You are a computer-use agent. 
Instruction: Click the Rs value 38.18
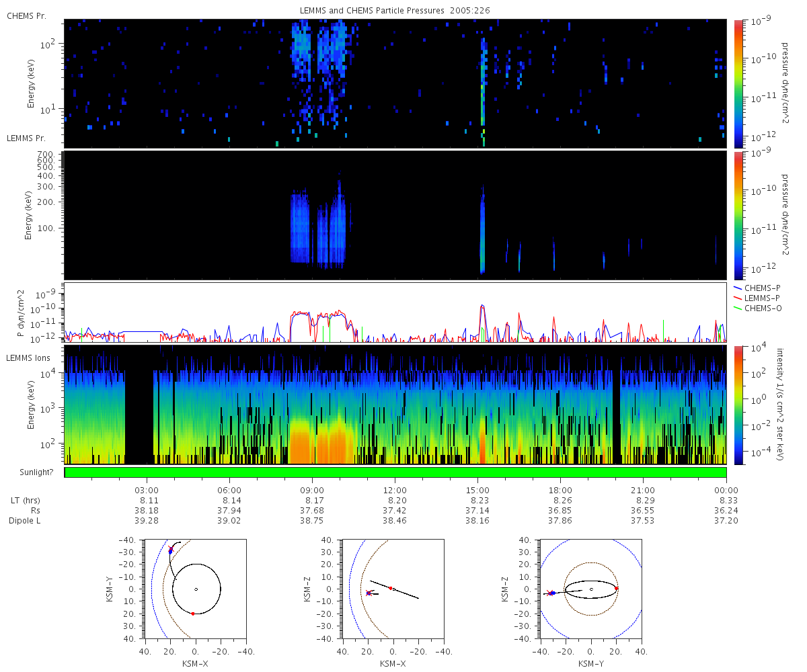[147, 511]
